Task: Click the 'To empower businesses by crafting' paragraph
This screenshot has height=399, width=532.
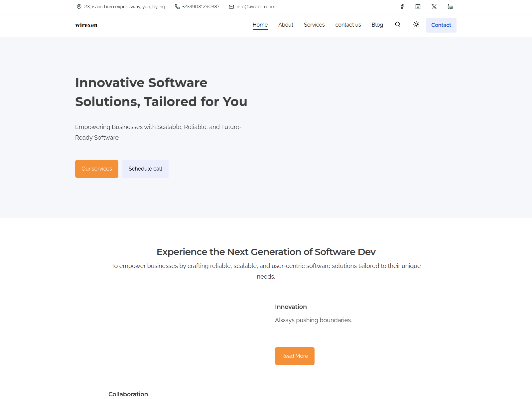Action: pos(266,271)
